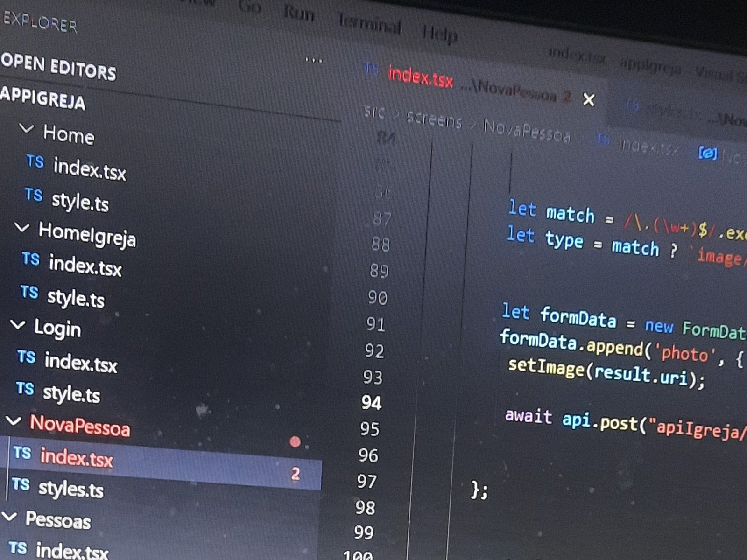Click TS icon of NovaPessoa styles.ts
This screenshot has width=747, height=560.
pyautogui.click(x=21, y=484)
